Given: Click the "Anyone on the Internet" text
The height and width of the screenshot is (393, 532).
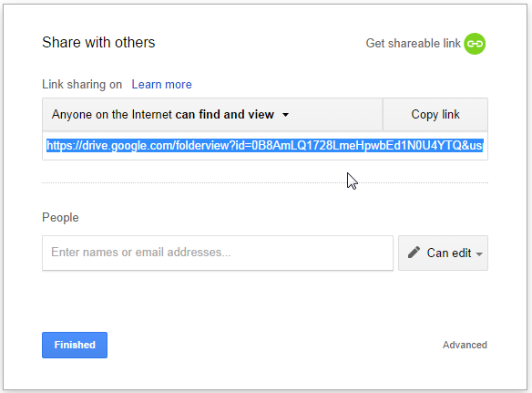Looking at the screenshot, I should [x=112, y=115].
